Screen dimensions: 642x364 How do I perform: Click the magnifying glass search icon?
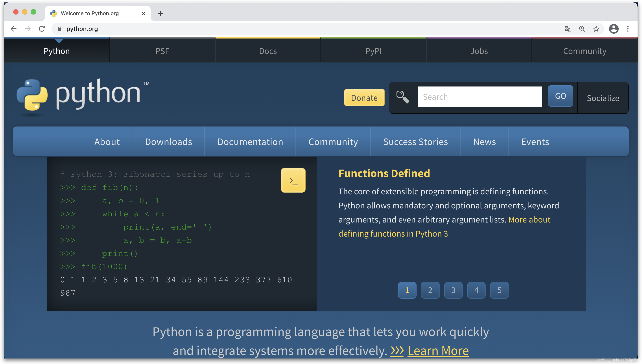[403, 97]
